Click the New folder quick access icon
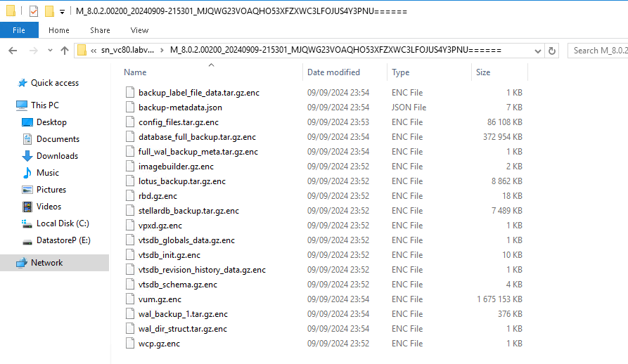The image size is (628, 364). [x=49, y=11]
